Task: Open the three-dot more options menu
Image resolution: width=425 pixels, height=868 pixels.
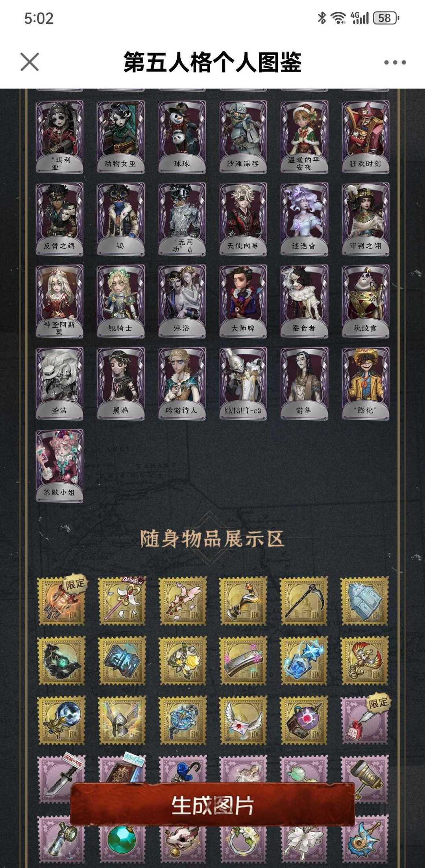Action: (x=395, y=62)
